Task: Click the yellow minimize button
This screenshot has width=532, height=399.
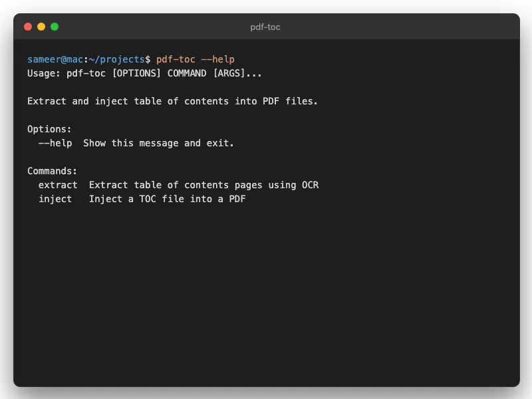Action: point(40,27)
